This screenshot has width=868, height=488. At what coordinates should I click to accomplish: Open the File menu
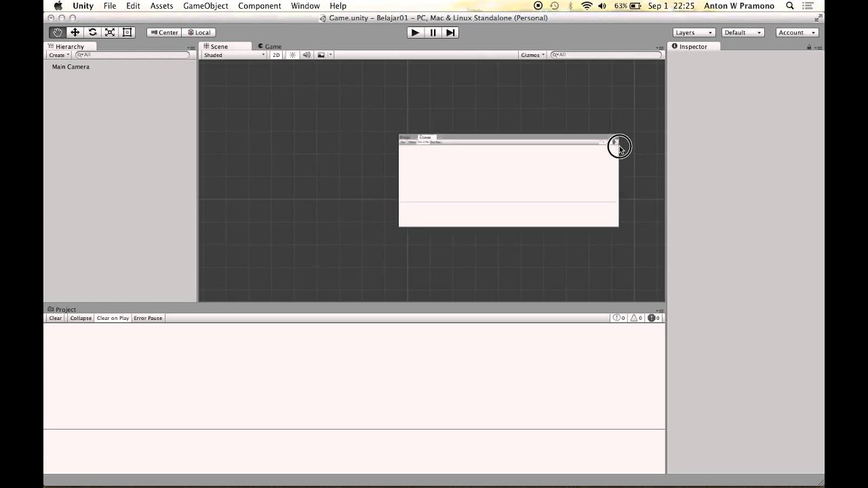pos(110,6)
